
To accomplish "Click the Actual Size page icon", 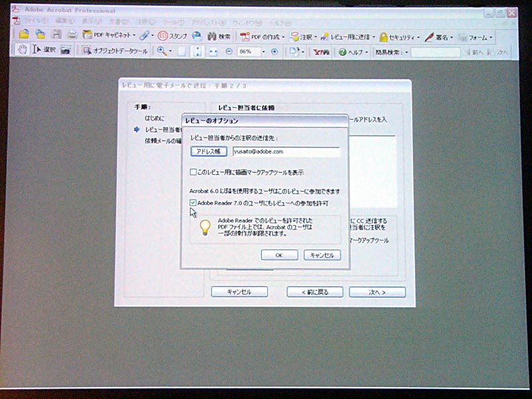I will pyautogui.click(x=182, y=51).
